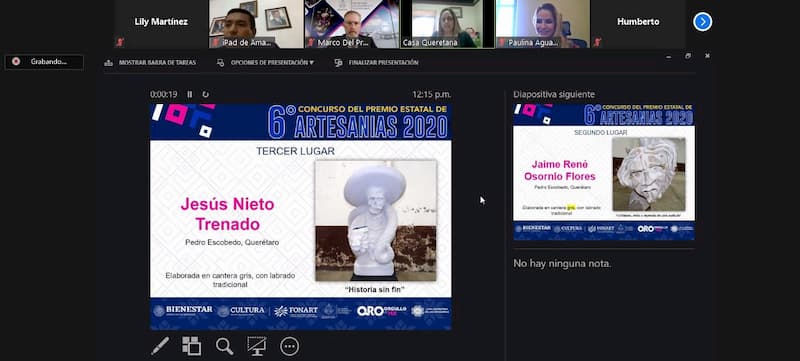800x361 pixels.
Task: Reset the presentation timer
Action: [x=205, y=94]
